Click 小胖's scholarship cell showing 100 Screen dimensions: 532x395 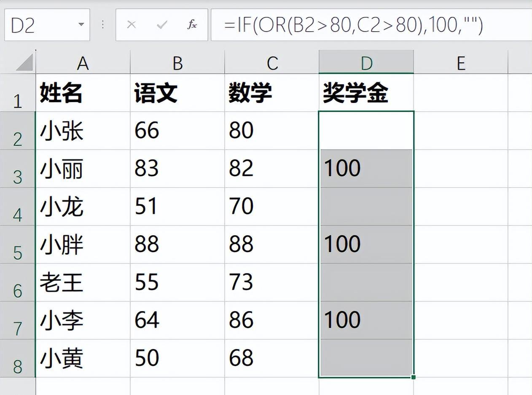[366, 245]
